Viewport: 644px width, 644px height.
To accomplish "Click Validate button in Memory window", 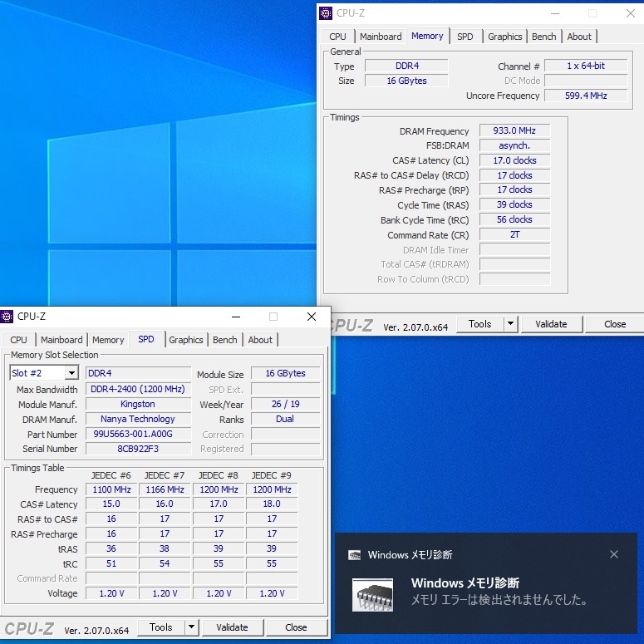I will click(x=551, y=324).
